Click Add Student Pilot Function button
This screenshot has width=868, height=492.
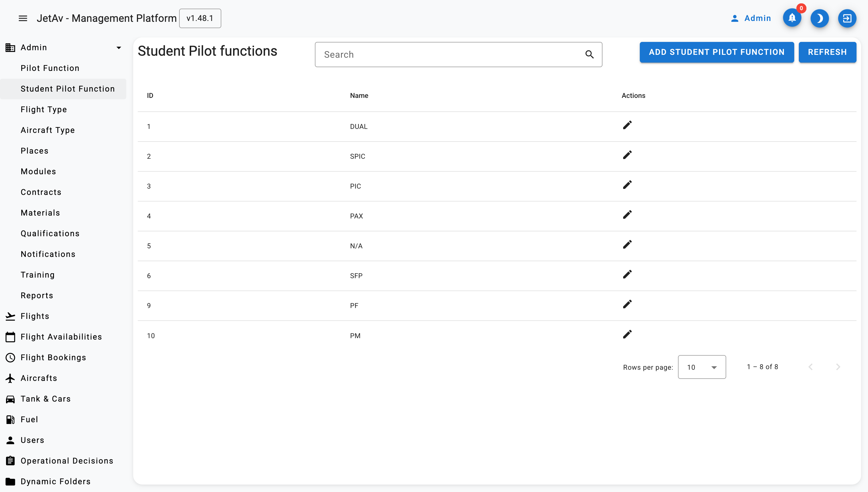pos(716,52)
